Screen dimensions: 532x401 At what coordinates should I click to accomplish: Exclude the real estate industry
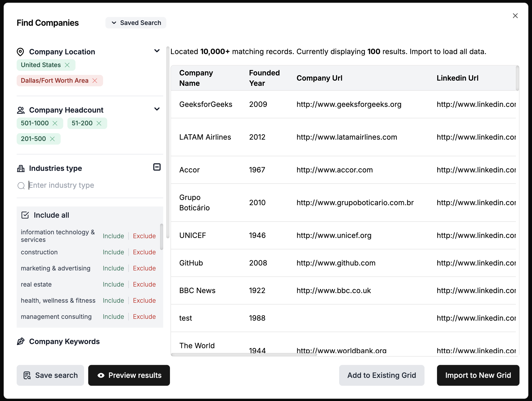(144, 284)
